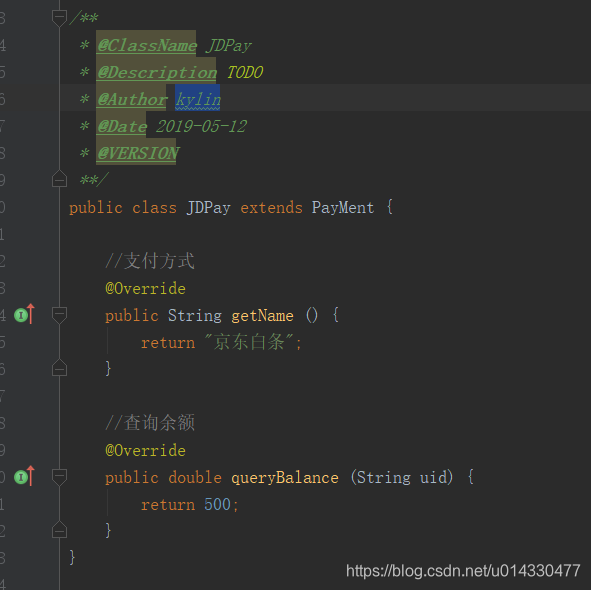Click the uid parameter name
This screenshot has width=591, height=590.
tap(433, 478)
